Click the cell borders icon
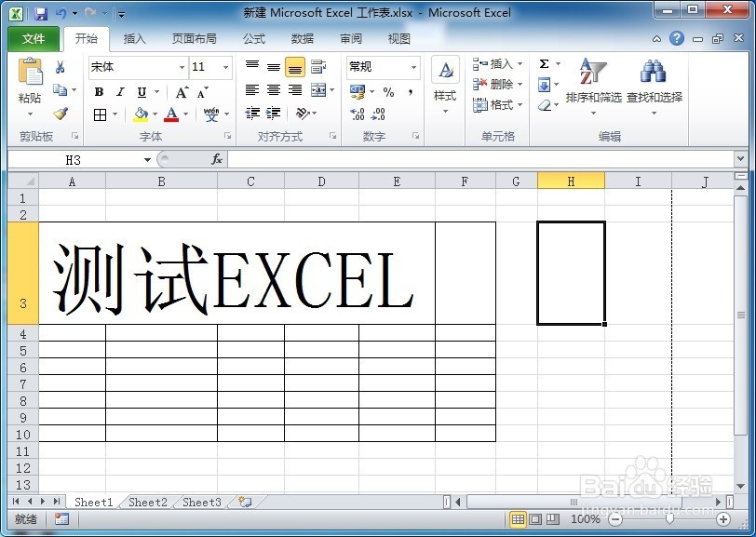 (100, 114)
